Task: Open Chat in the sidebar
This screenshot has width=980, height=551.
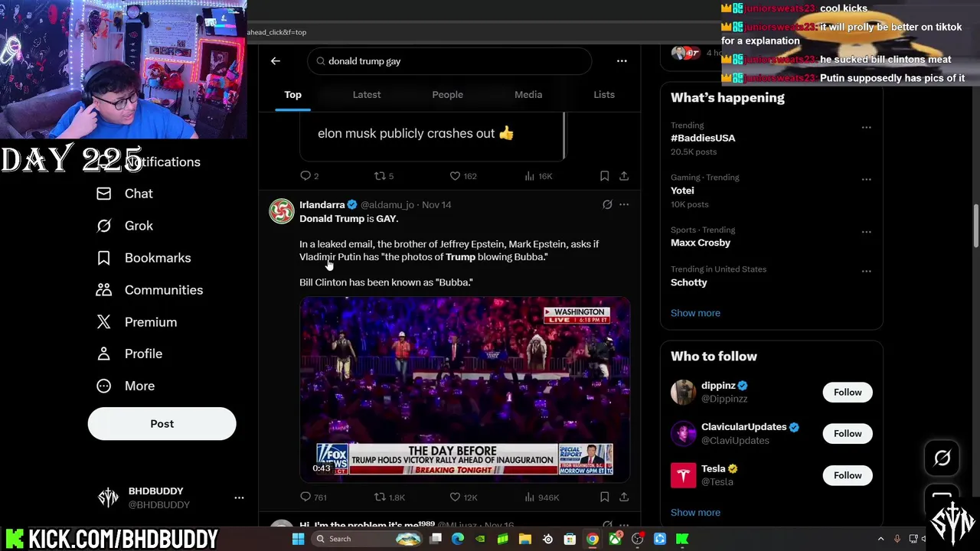Action: (124, 194)
